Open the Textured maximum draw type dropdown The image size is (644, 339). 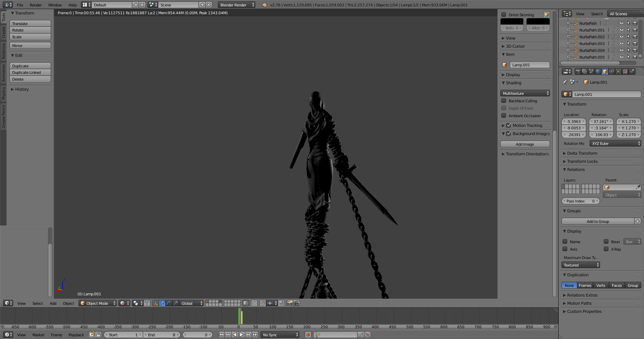pos(581,265)
